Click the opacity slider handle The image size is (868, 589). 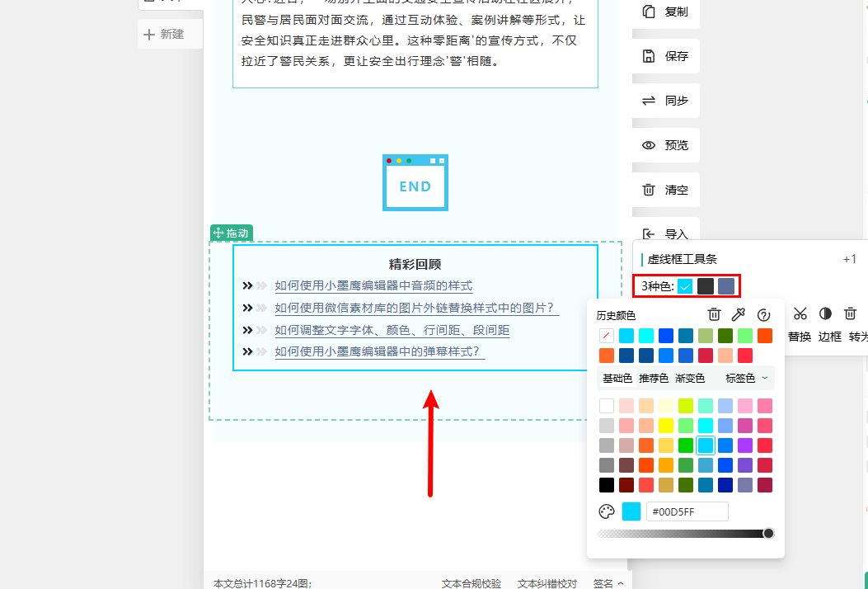point(768,534)
